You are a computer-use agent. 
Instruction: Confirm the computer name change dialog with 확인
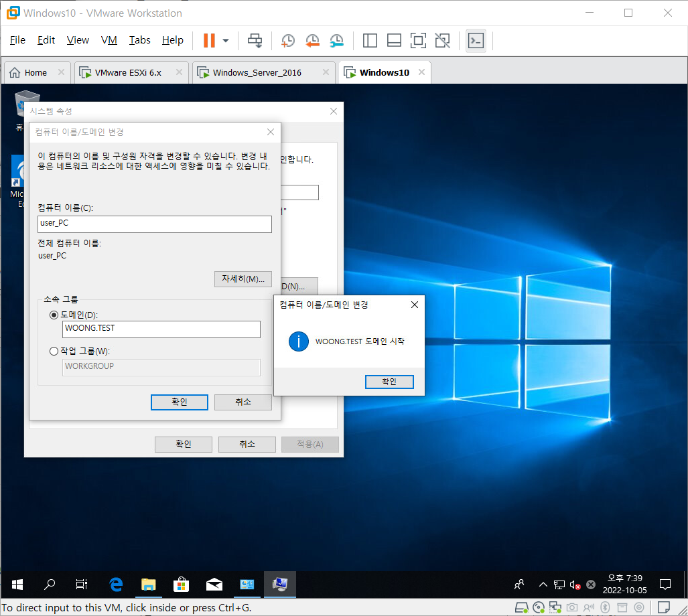[x=180, y=402]
